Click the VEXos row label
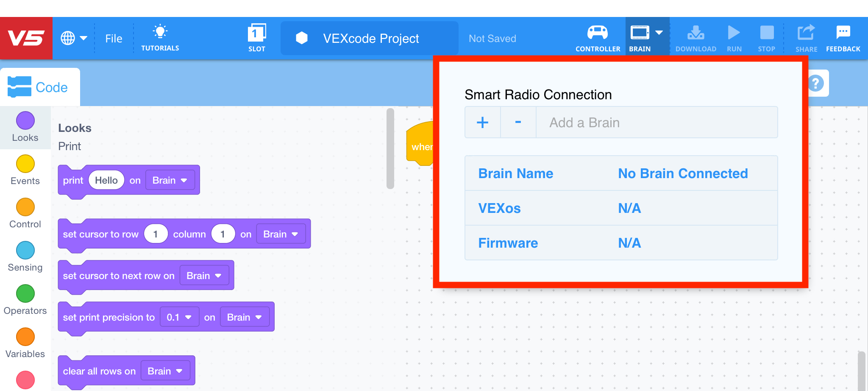The height and width of the screenshot is (391, 868). tap(499, 208)
